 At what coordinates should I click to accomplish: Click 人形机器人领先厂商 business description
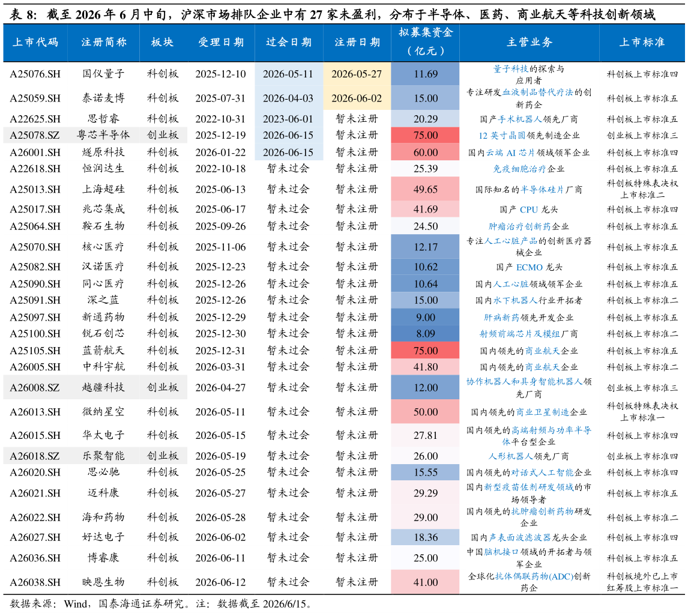(x=529, y=456)
